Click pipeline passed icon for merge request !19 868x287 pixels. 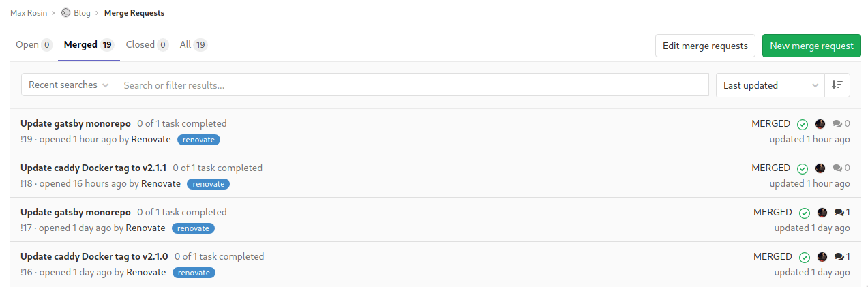tap(803, 124)
